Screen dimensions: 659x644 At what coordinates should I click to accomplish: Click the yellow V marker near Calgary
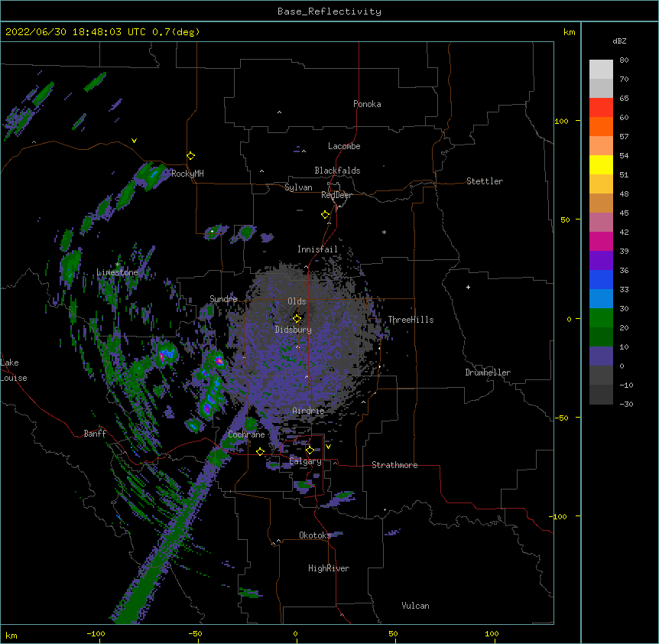pyautogui.click(x=328, y=447)
